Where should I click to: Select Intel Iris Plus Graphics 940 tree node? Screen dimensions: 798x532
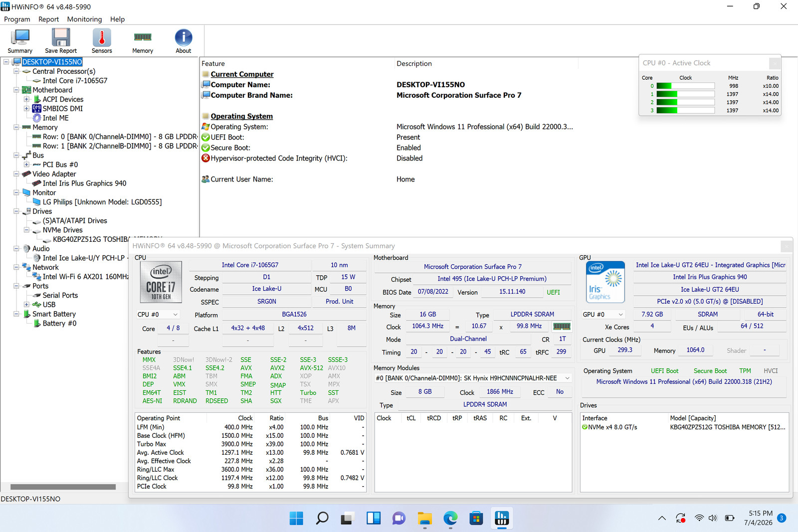coord(84,183)
